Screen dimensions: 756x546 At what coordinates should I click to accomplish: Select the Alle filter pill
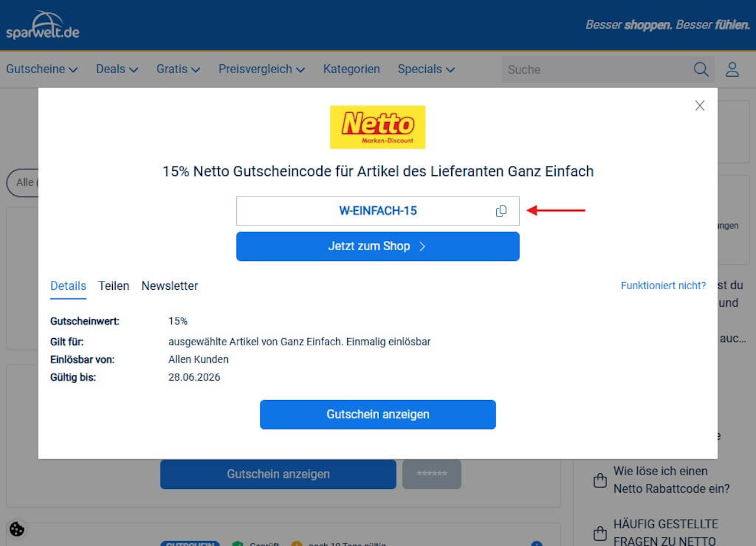click(22, 183)
